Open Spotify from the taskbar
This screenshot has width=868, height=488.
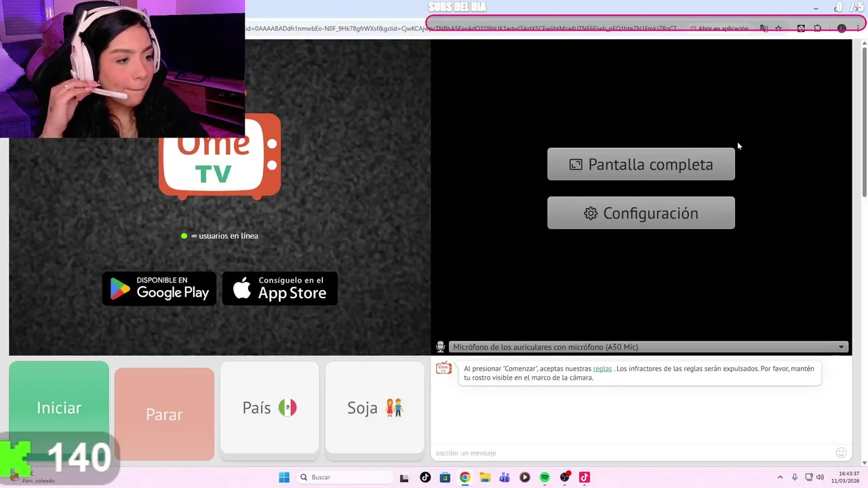pos(545,477)
